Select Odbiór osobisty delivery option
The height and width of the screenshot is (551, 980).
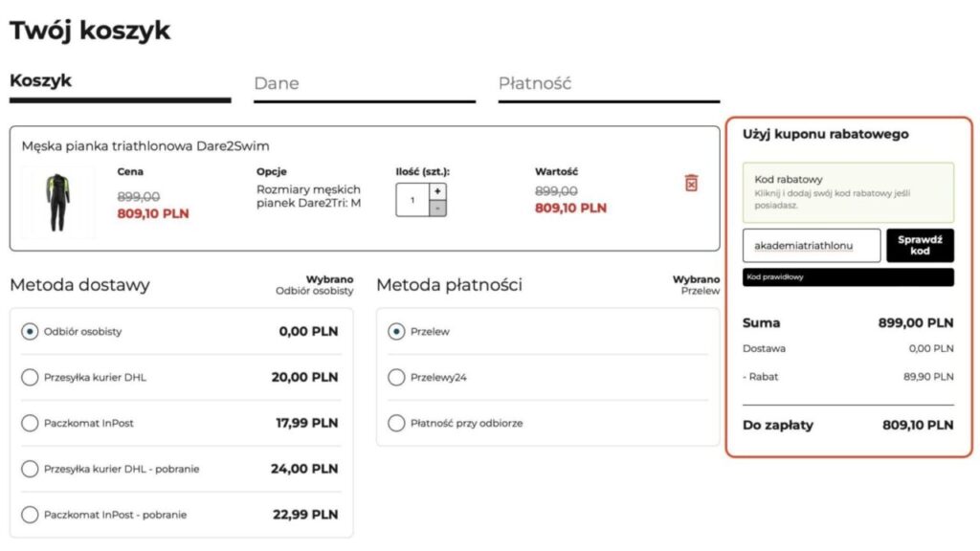[x=30, y=332]
